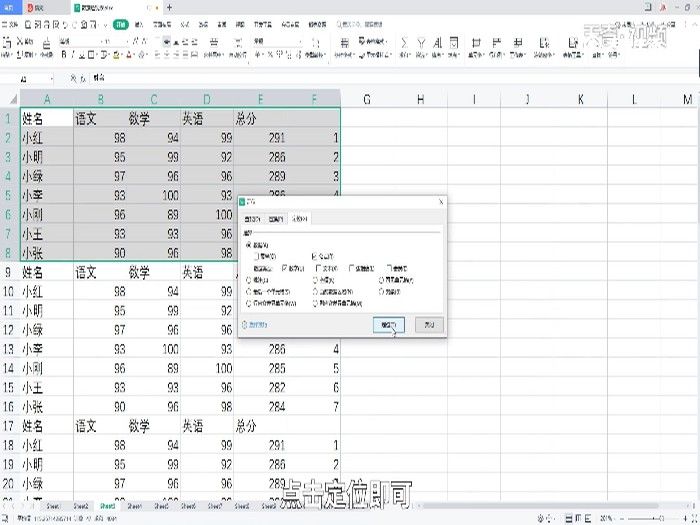Apply Italic formatting with I icon
This screenshot has height=525, width=700.
point(73,54)
